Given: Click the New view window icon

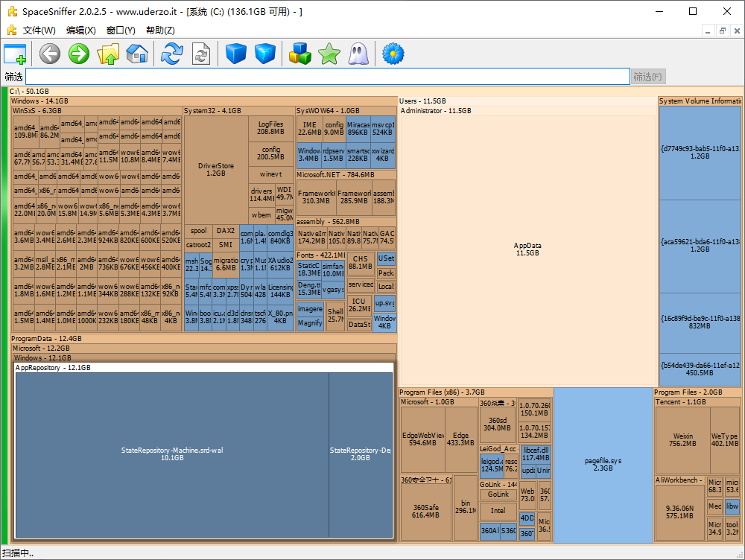Looking at the screenshot, I should 15,54.
